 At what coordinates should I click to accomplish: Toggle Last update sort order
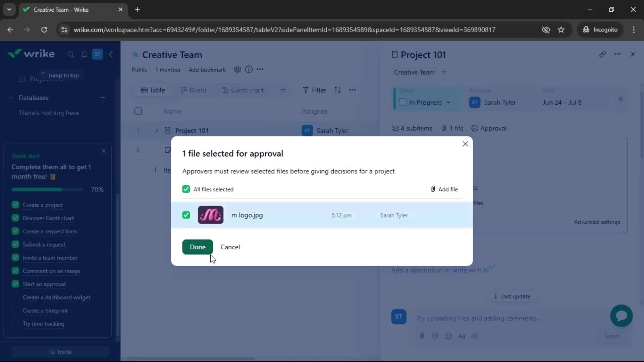(512, 296)
